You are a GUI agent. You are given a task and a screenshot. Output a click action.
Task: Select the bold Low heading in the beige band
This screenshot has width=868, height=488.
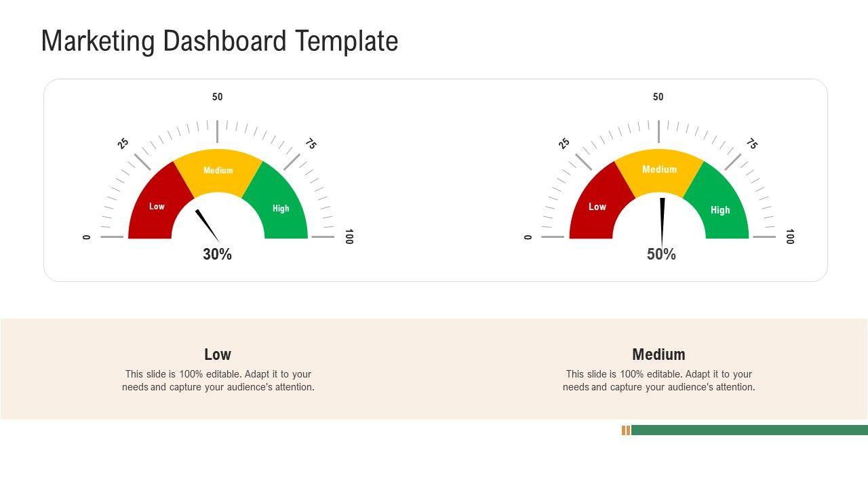click(218, 354)
